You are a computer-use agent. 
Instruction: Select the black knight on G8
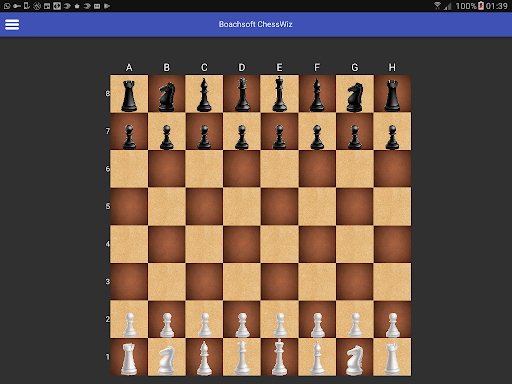355,94
